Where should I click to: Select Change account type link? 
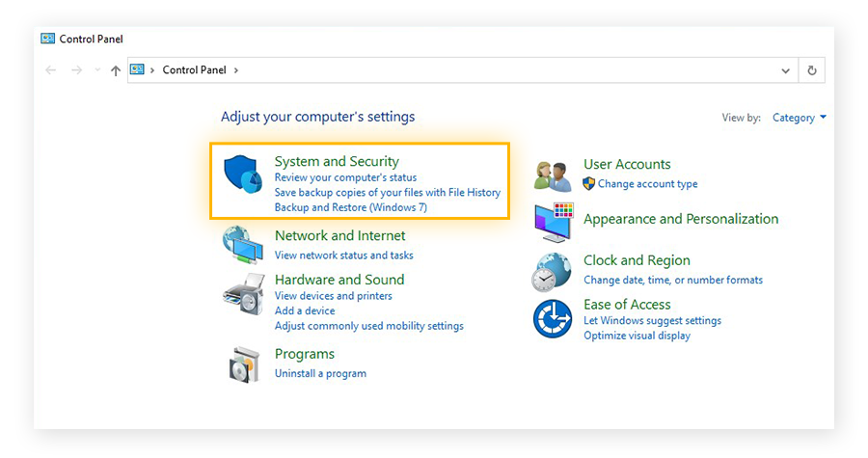[x=647, y=184]
